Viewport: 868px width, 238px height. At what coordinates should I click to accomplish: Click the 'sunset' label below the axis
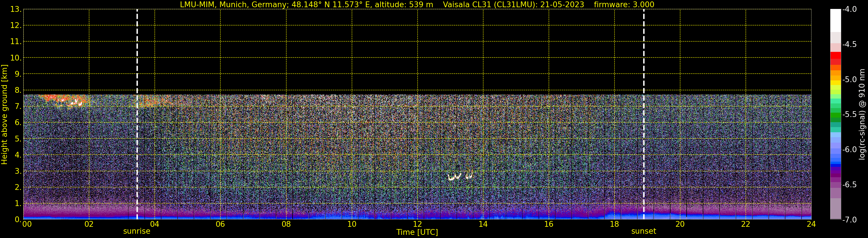(x=644, y=231)
